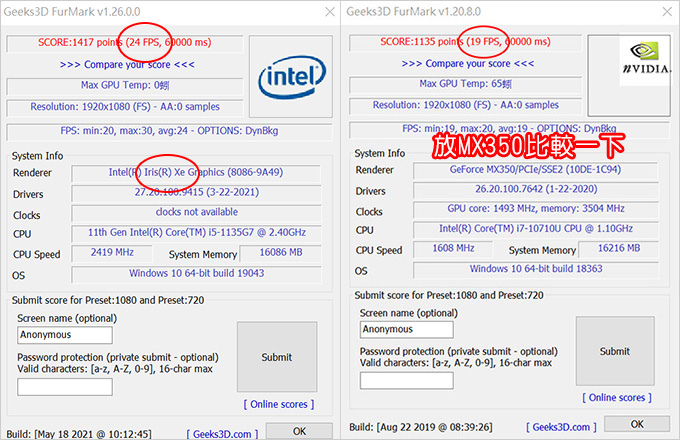Close the FurMark v1.26.0.0 window
Viewport: 680px width, 440px height.
[330, 12]
